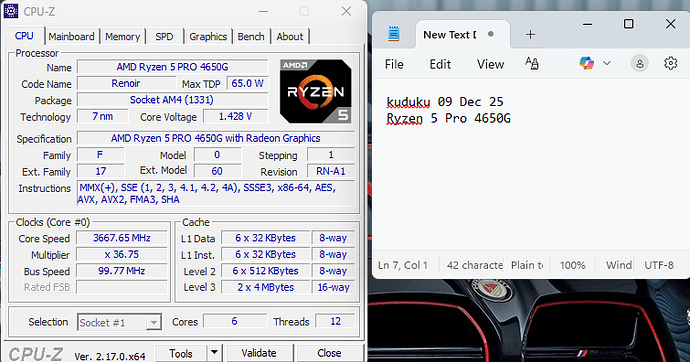This screenshot has height=362, width=690.
Task: Click the Ver. 2.17.0.x64 version text
Action: click(110, 356)
